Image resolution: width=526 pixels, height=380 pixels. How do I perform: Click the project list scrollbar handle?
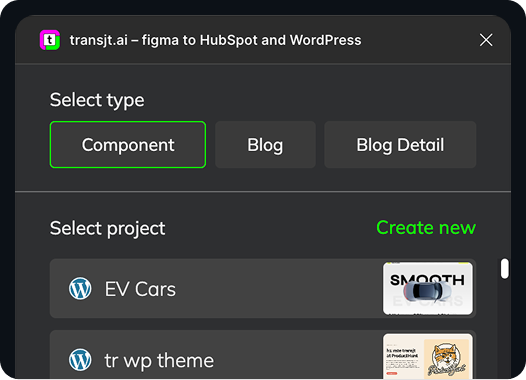click(x=504, y=268)
